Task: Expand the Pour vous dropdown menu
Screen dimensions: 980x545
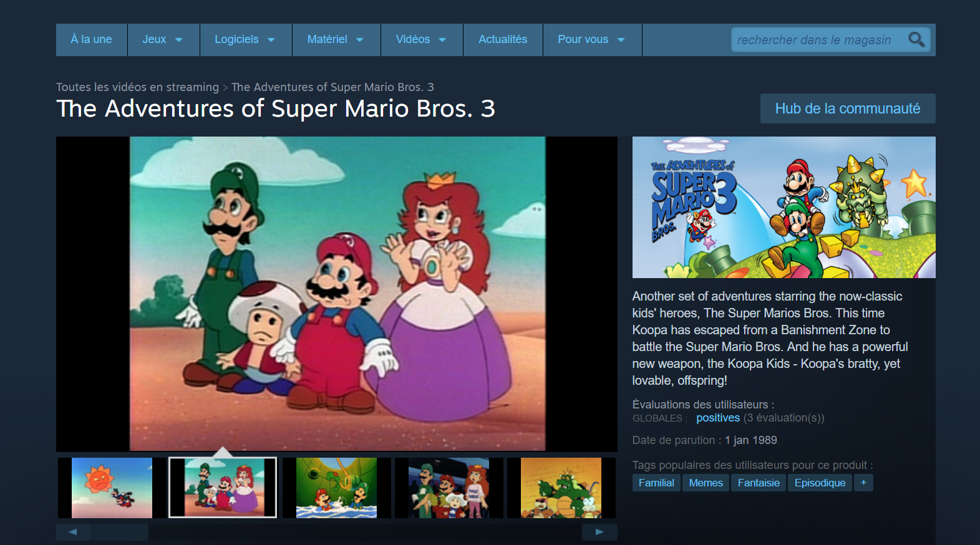Action: click(x=592, y=39)
